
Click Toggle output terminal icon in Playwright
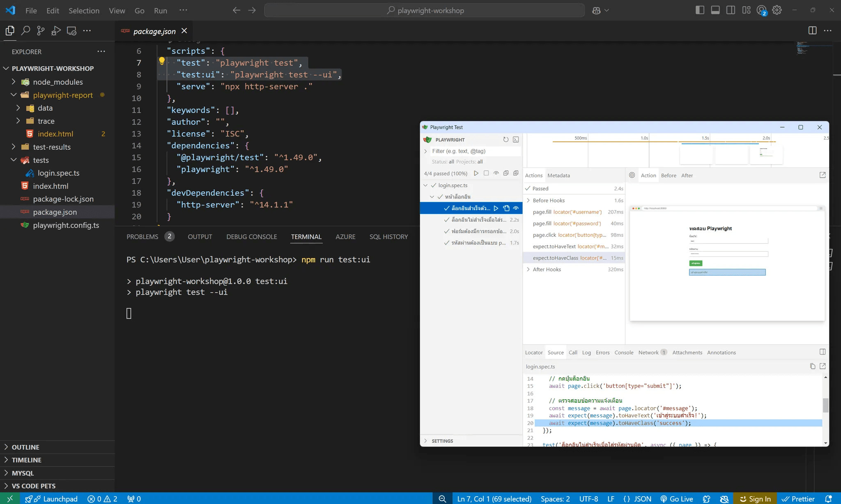(x=516, y=140)
